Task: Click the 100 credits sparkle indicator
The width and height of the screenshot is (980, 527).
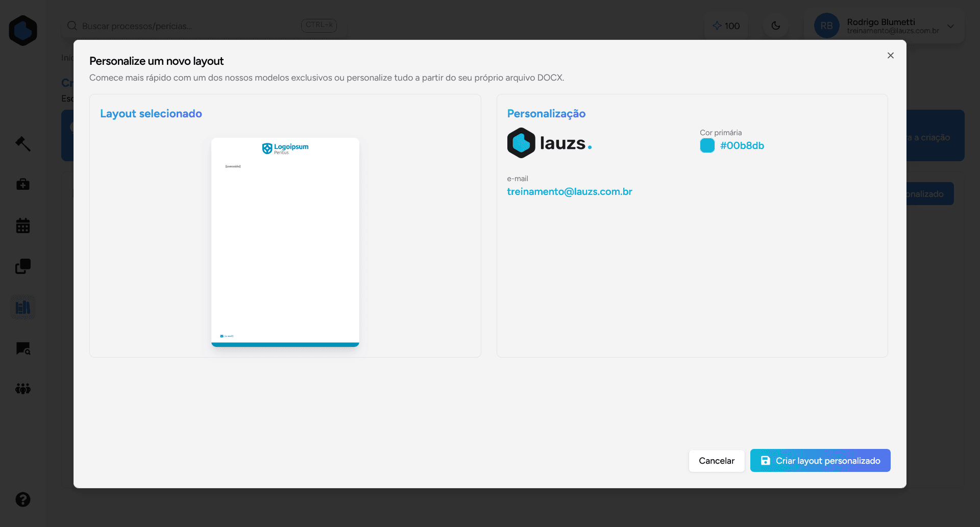Action: coord(726,26)
